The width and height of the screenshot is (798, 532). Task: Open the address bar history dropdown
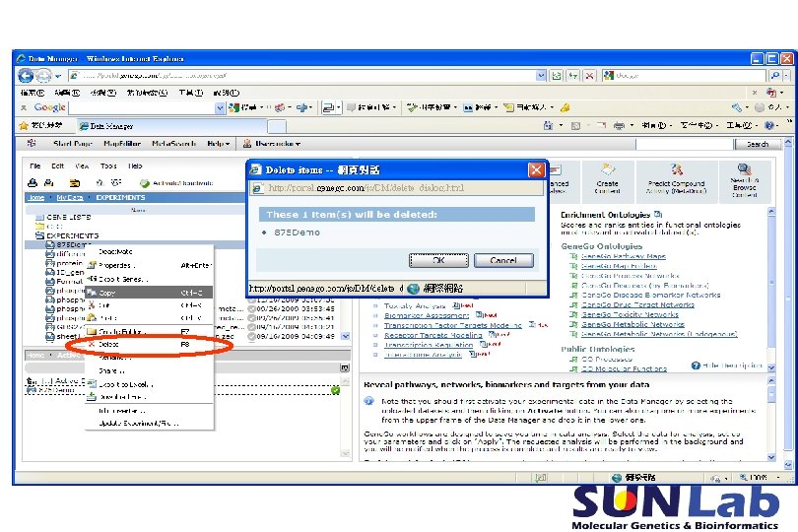pos(541,76)
